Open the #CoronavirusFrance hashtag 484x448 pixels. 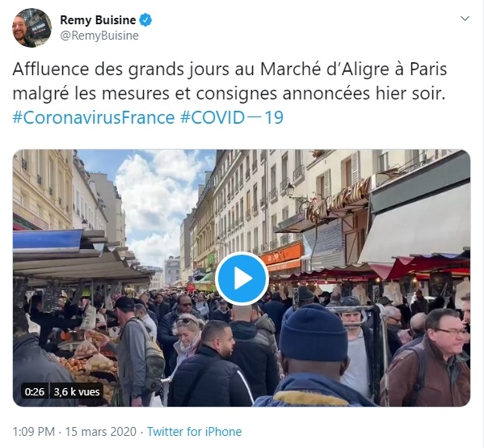click(94, 118)
